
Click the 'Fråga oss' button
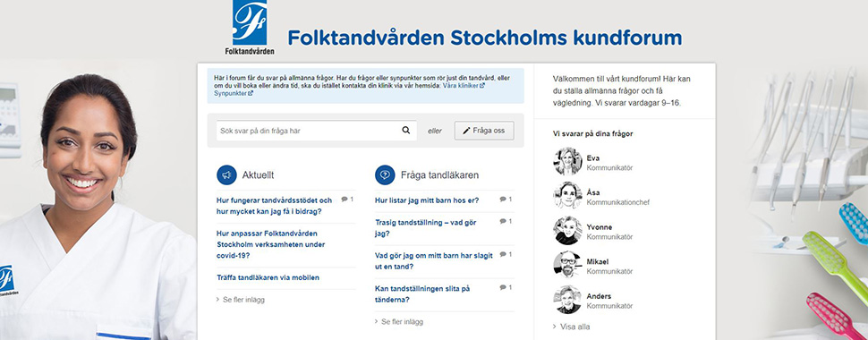click(484, 131)
